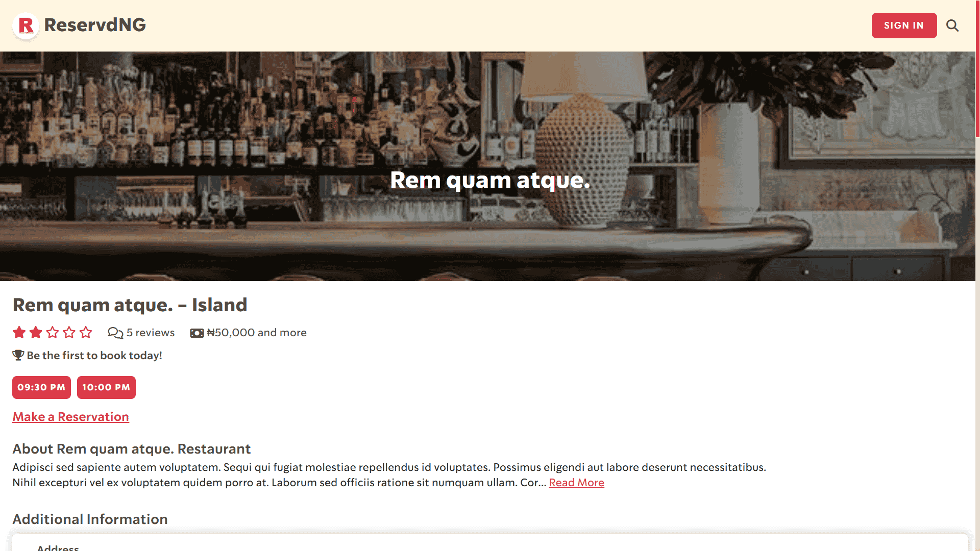Click the restaurant hero banner image
The image size is (980, 551).
487,166
